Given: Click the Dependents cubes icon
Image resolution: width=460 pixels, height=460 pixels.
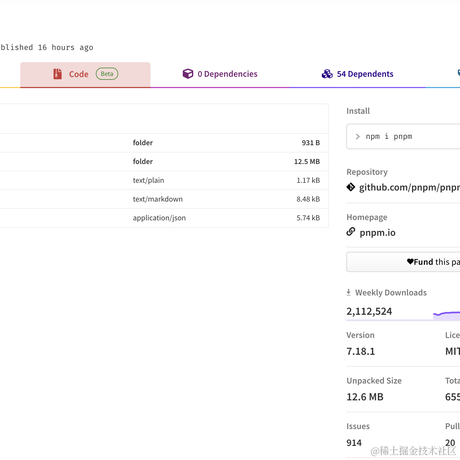Looking at the screenshot, I should [327, 74].
